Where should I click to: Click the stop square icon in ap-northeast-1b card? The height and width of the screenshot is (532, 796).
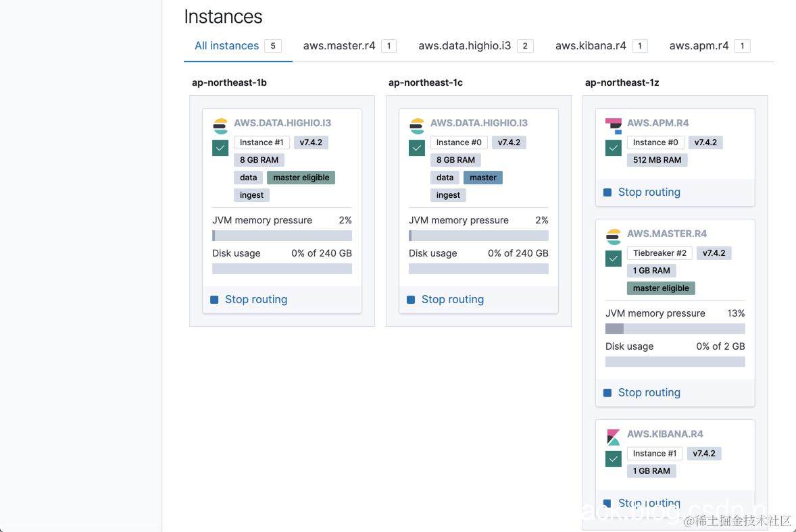[x=214, y=300]
